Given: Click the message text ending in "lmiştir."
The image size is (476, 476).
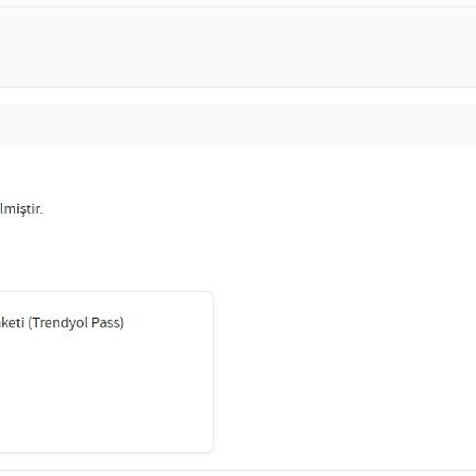Looking at the screenshot, I should pyautogui.click(x=21, y=209).
